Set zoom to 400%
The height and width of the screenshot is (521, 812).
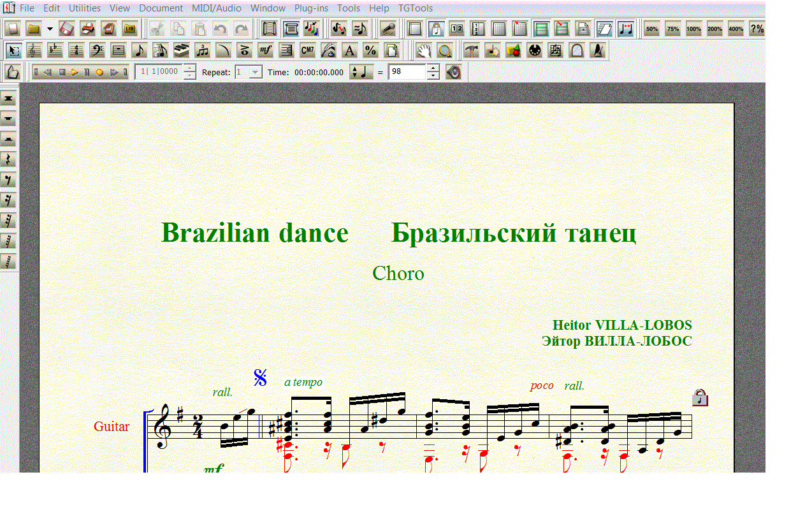click(x=736, y=29)
